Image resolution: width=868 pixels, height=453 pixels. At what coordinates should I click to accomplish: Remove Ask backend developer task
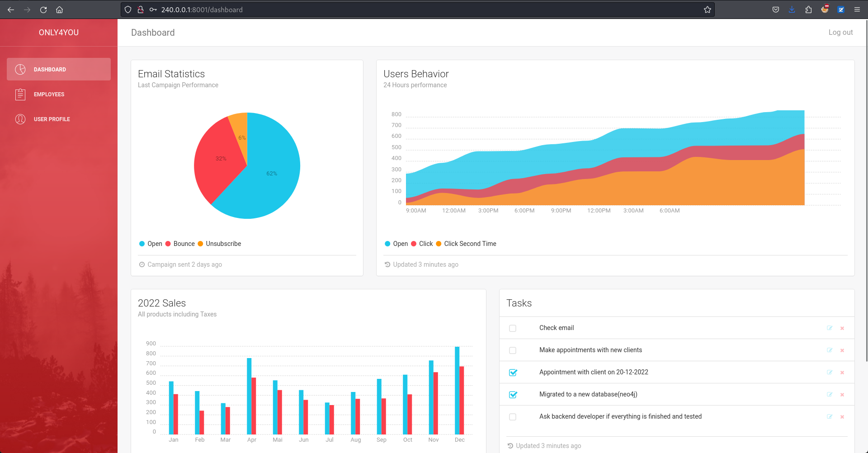[842, 417]
